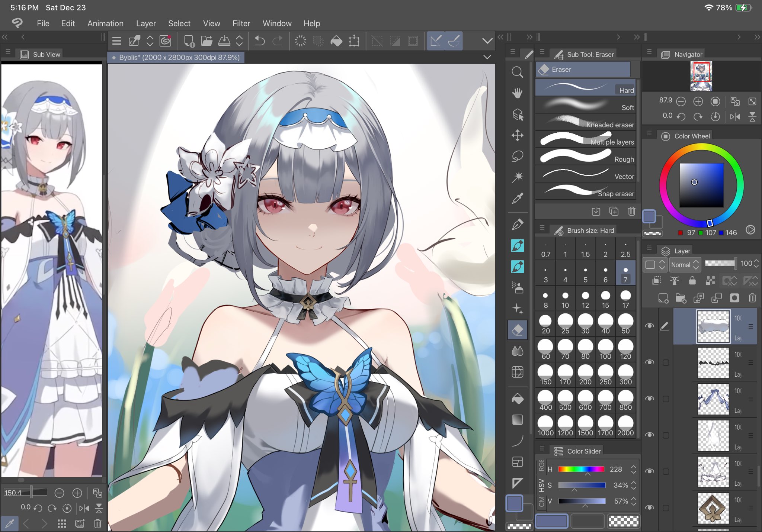Click the Navigator canvas thumbnail
This screenshot has height=532, width=762.
coord(701,76)
